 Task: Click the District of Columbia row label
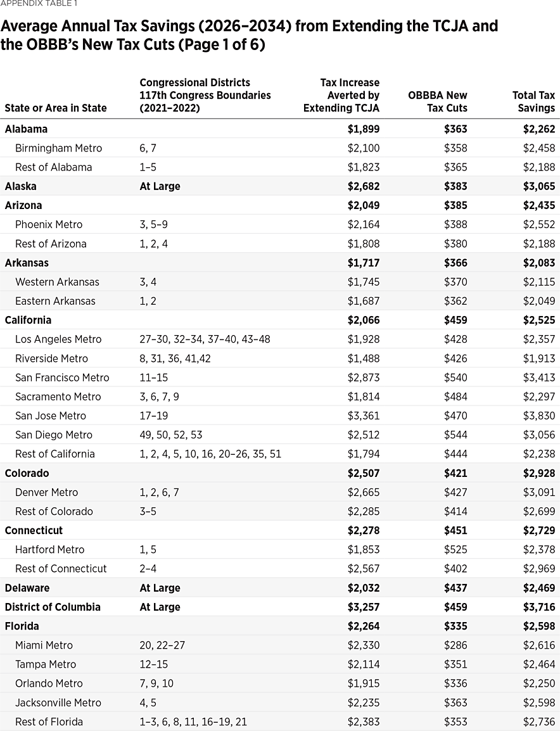point(53,607)
